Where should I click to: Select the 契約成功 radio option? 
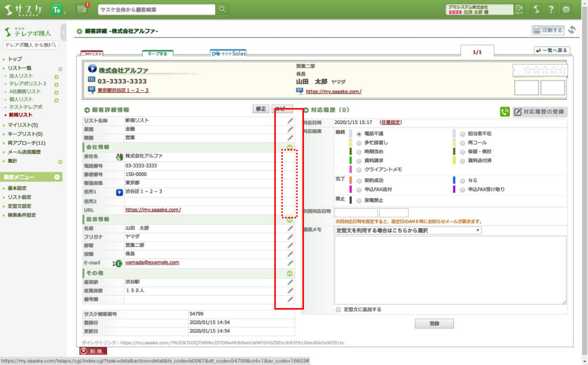pos(359,180)
